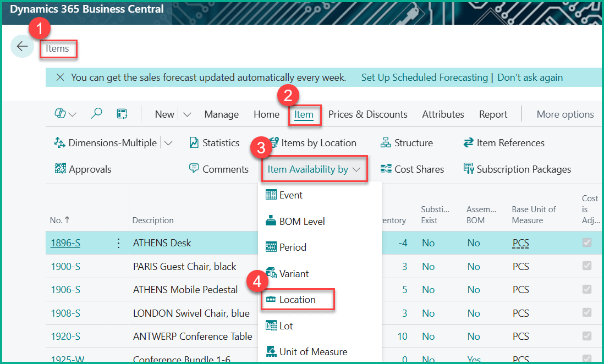Click Don't ask again link

530,78
